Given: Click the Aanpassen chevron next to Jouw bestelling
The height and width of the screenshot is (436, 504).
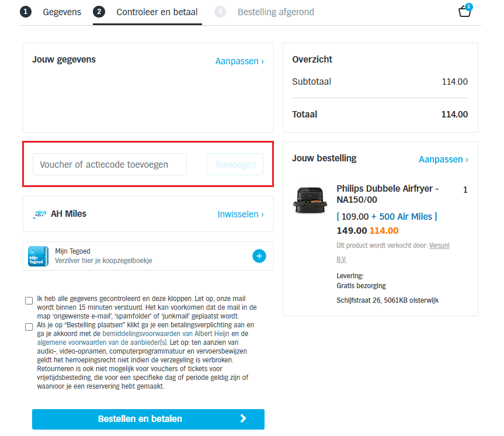Looking at the screenshot, I should [465, 159].
